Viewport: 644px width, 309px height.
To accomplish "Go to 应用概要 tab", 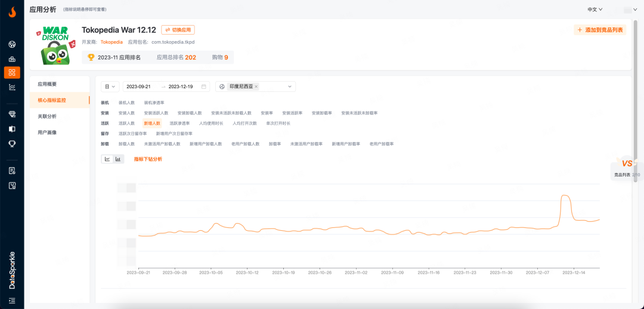I will (47, 84).
